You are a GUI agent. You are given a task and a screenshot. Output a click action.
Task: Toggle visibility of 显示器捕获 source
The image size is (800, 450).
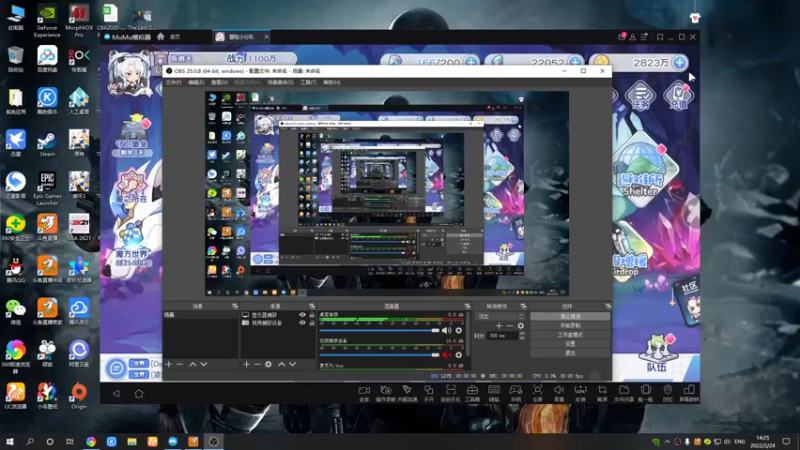tap(302, 315)
